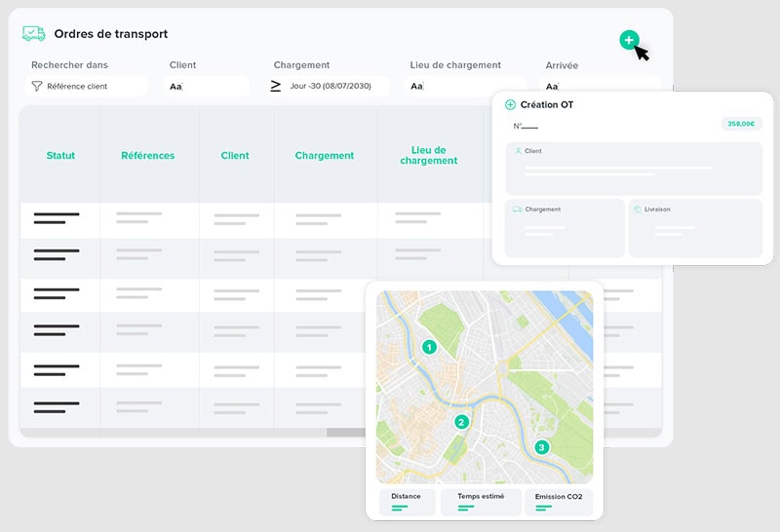Click the funnel filter icon in Rechercher dans
Screen dimensions: 780x532
point(37,87)
